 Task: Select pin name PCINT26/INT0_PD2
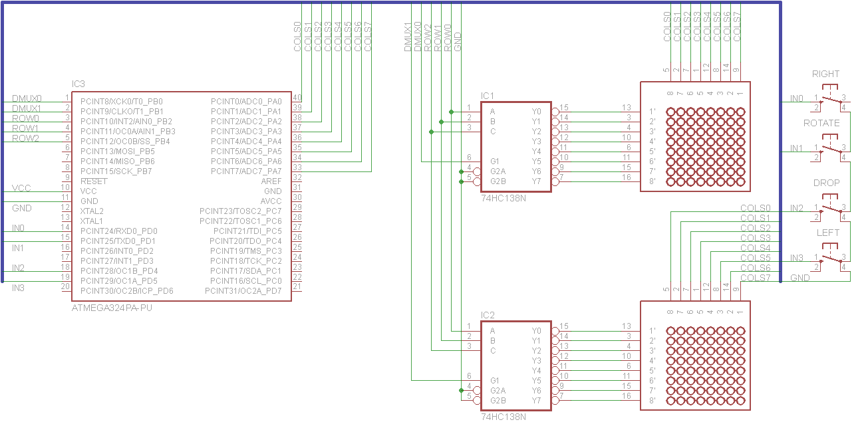tap(117, 251)
